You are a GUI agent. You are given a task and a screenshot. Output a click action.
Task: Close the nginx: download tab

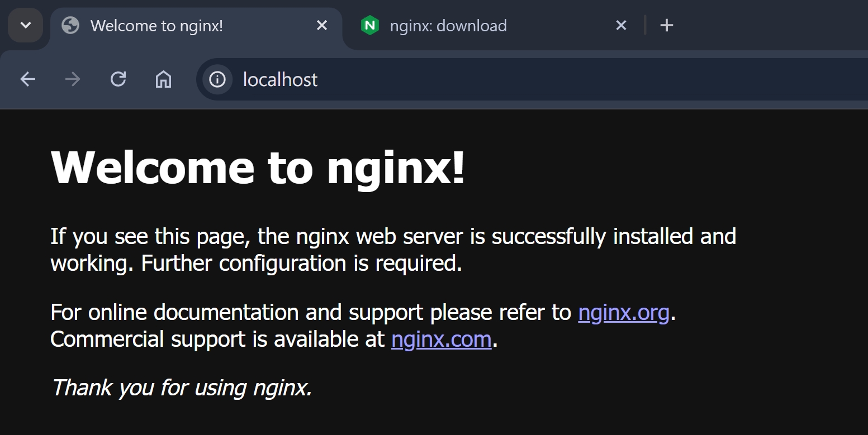pos(621,25)
